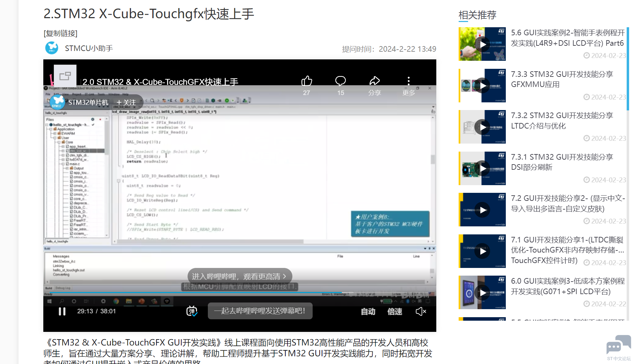Click the 29:13 / 38:01 playback time

click(x=96, y=311)
